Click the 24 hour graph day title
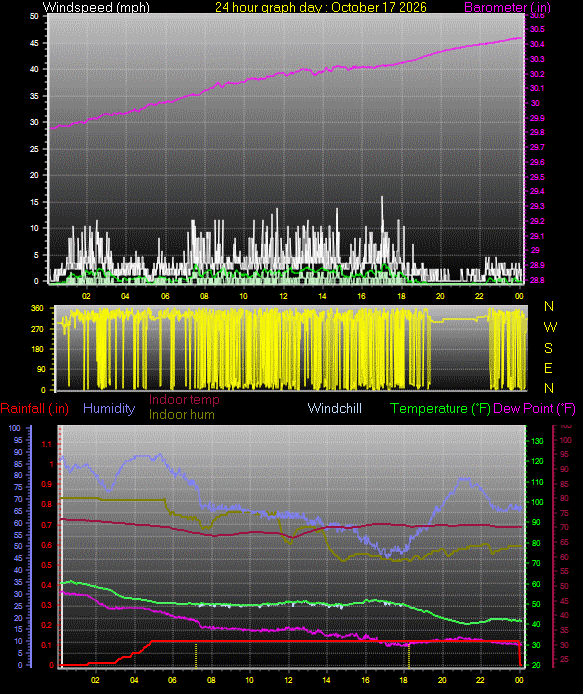583x694 pixels. click(x=321, y=7)
